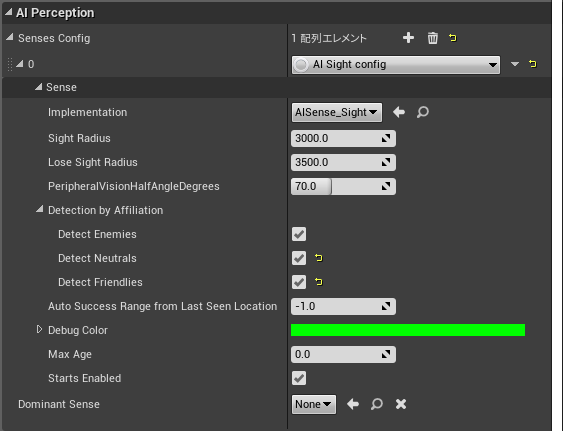The image size is (563, 431).
Task: Click the Max Age spin arrow
Action: 386,354
